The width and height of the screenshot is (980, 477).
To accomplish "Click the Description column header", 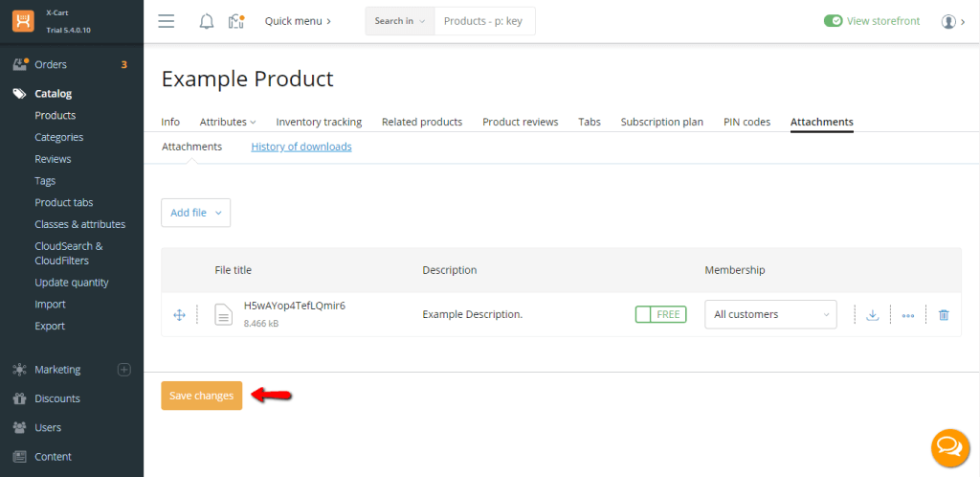I will (x=450, y=270).
